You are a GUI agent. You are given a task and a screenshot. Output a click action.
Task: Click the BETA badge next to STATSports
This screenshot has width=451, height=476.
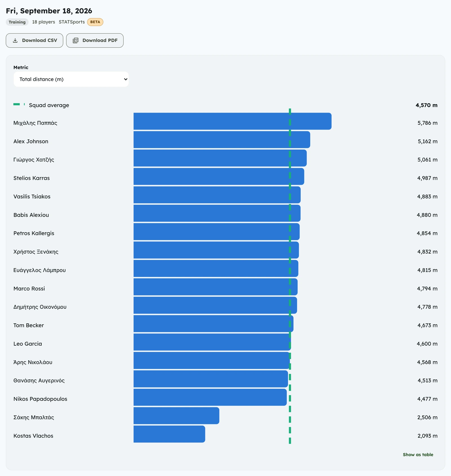[x=95, y=22]
